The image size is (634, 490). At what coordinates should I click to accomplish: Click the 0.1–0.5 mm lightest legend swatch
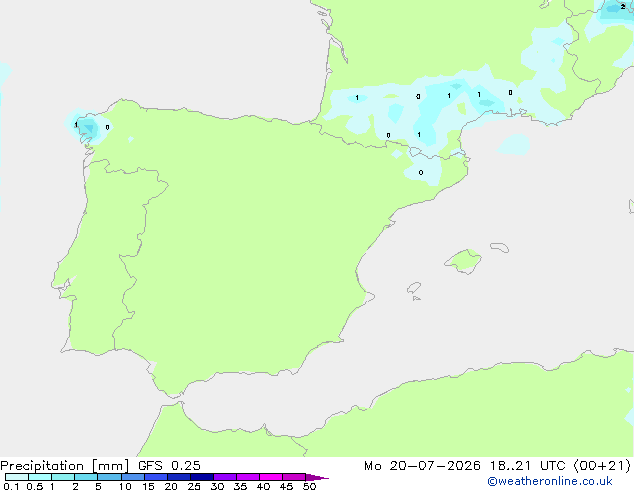tap(17, 477)
